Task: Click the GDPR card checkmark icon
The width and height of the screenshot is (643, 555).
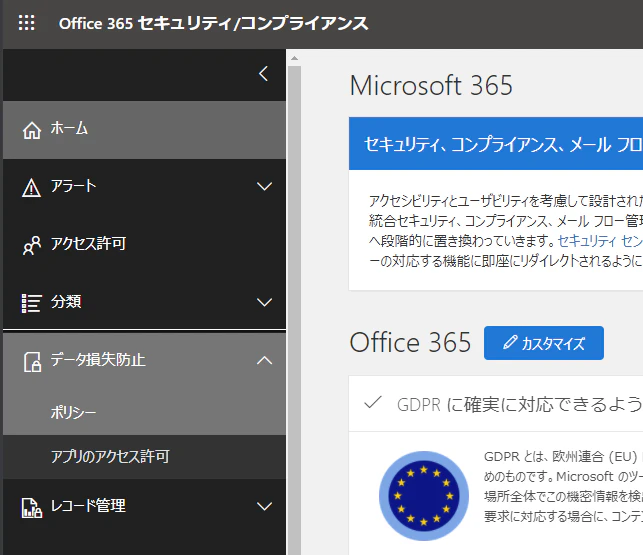Action: point(373,402)
